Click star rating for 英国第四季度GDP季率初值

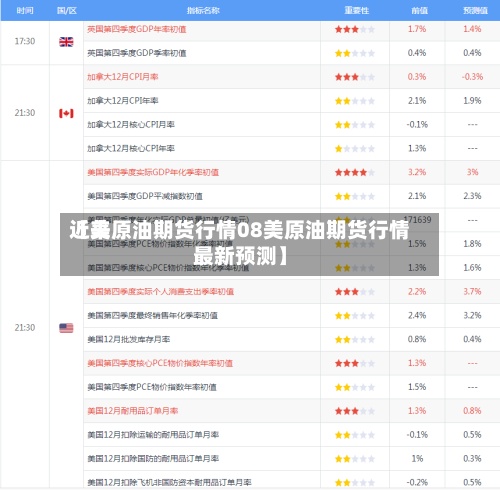pos(355,53)
